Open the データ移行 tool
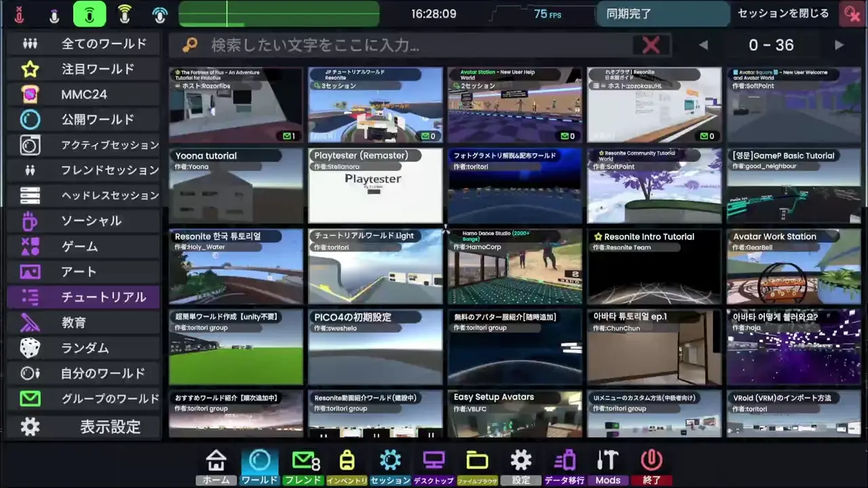Screen dimensions: 868x488 click(x=564, y=464)
